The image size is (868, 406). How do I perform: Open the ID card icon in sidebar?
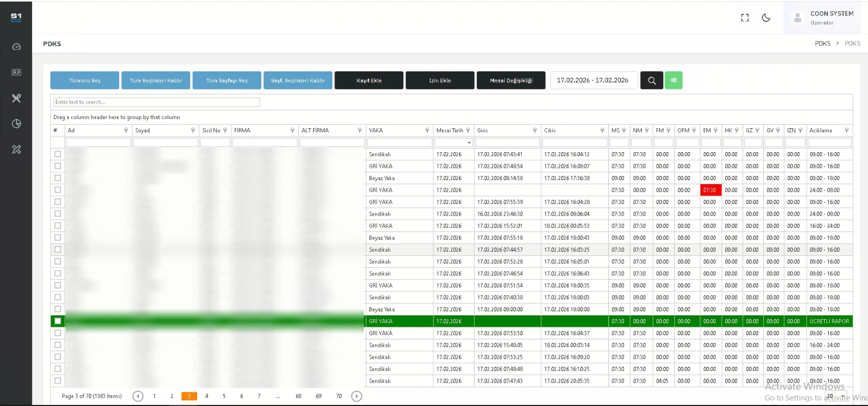(16, 72)
